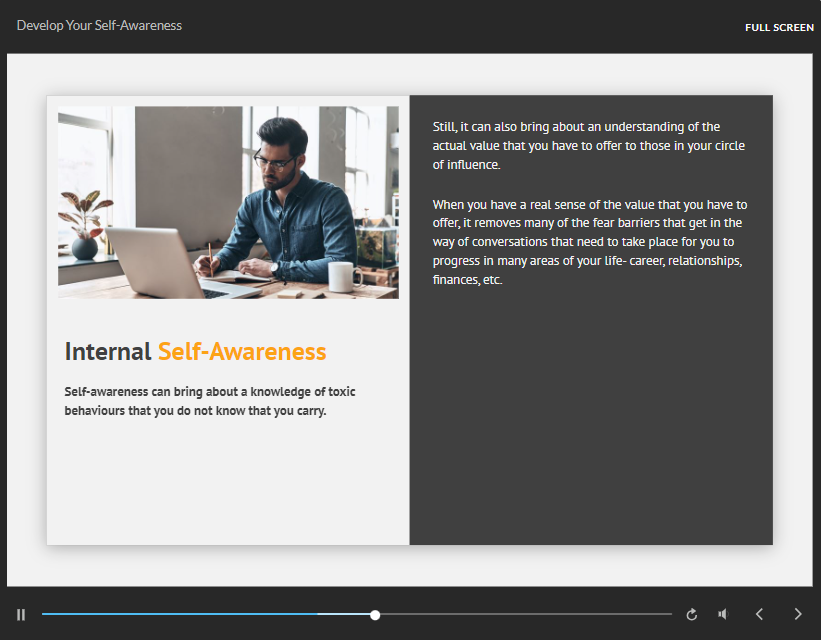Screen dimensions: 821x640
Task: Click the replay slide icon
Action: coord(691,614)
